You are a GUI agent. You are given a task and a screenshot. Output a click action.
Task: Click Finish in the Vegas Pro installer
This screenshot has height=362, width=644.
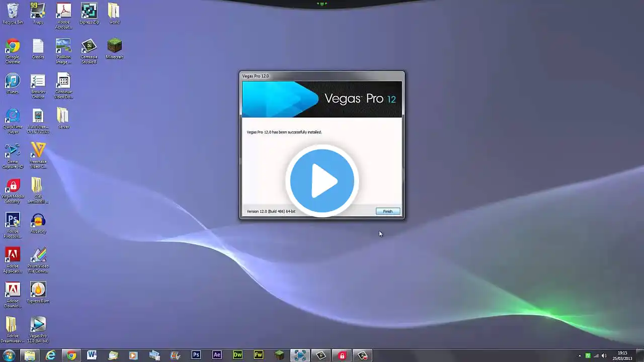[387, 211]
